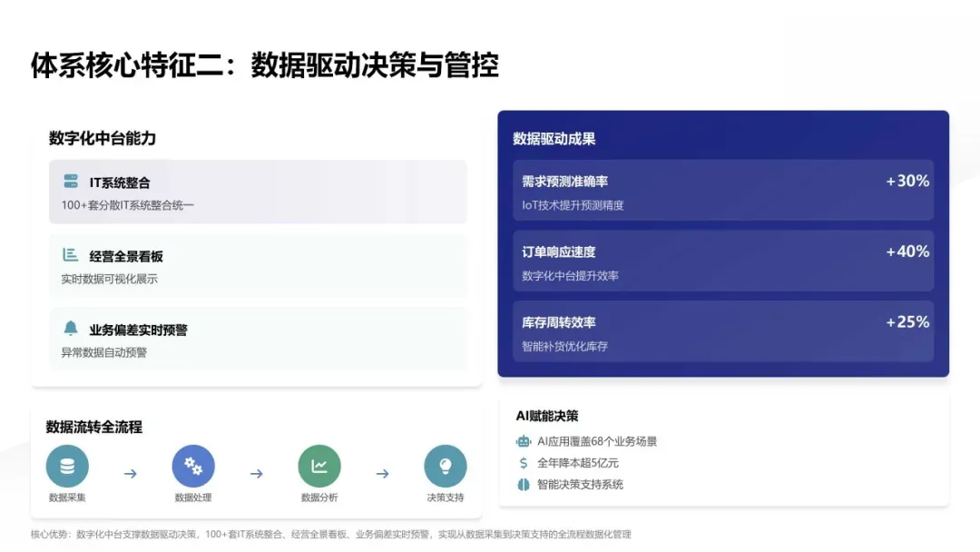
Task: Click the 数据处理 gears circle icon
Action: (x=193, y=466)
